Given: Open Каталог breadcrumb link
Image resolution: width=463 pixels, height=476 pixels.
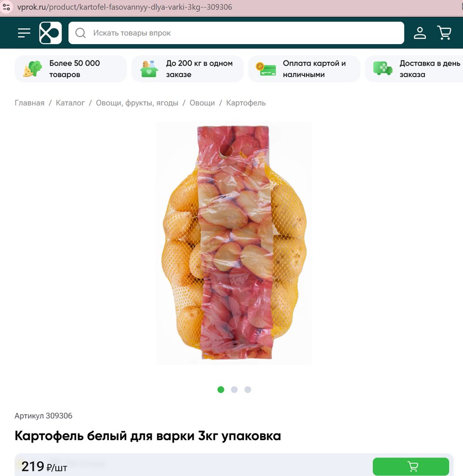Looking at the screenshot, I should coord(70,103).
